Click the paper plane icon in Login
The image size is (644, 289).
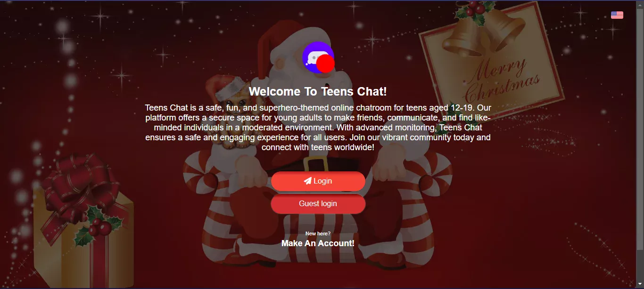coord(308,181)
